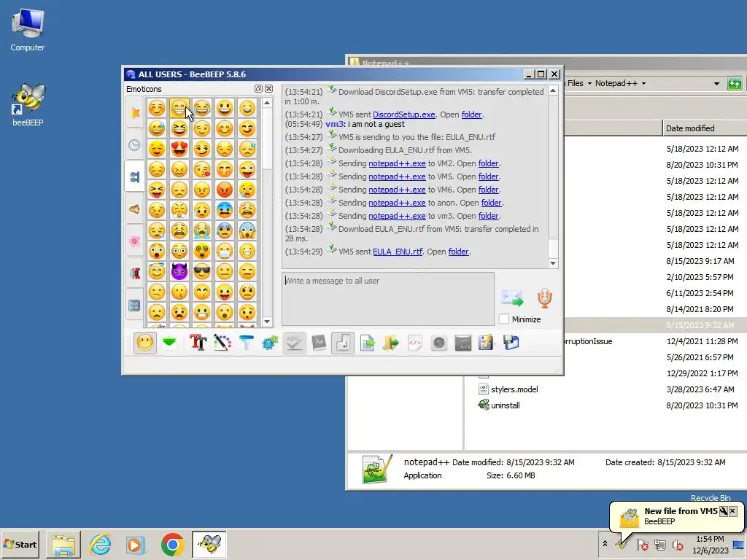Expand the Notepad++ breadcrumb arrow in Explorer
747x560 pixels.
(643, 83)
